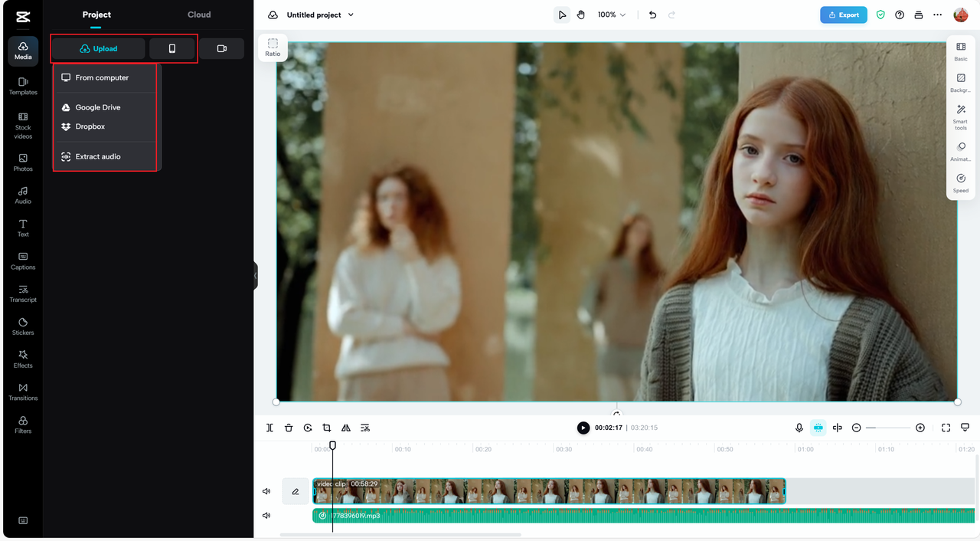The width and height of the screenshot is (980, 541).
Task: Click the split clip tool
Action: (269, 428)
